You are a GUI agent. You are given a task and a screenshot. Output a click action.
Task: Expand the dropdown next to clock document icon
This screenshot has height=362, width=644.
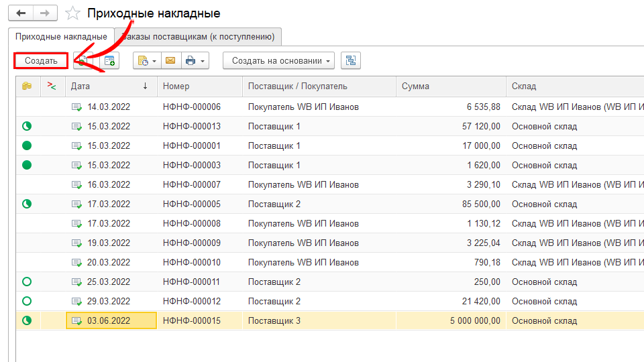pos(154,61)
